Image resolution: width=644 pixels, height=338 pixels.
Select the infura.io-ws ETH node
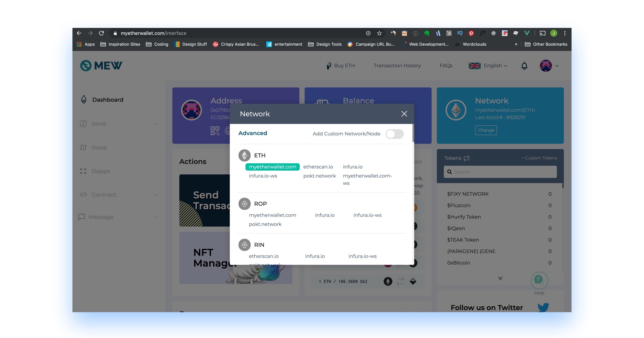263,176
